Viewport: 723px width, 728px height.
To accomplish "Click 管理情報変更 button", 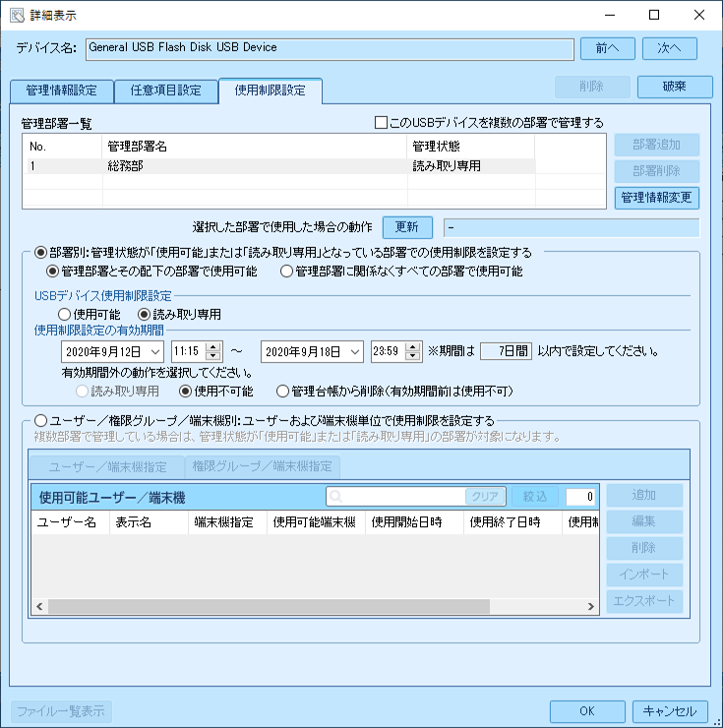I will pyautogui.click(x=656, y=198).
